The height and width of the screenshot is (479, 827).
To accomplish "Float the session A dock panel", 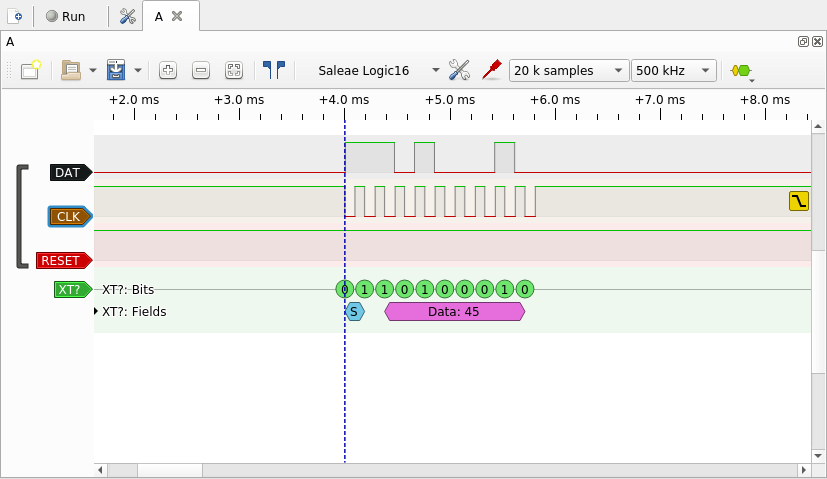I will click(803, 42).
